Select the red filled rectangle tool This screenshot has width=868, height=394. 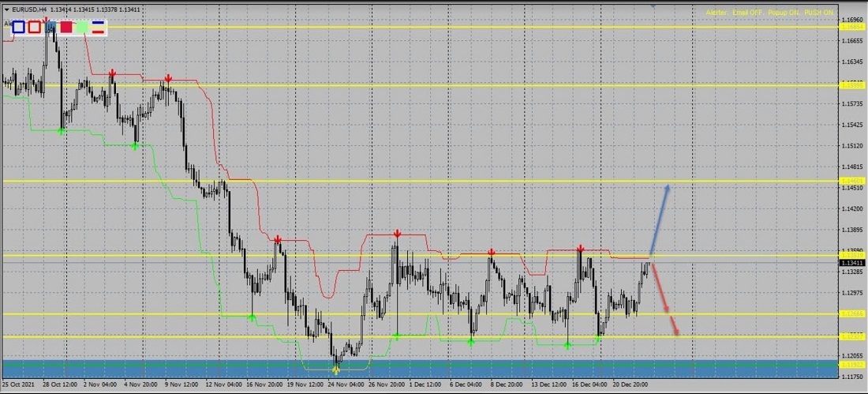click(66, 27)
